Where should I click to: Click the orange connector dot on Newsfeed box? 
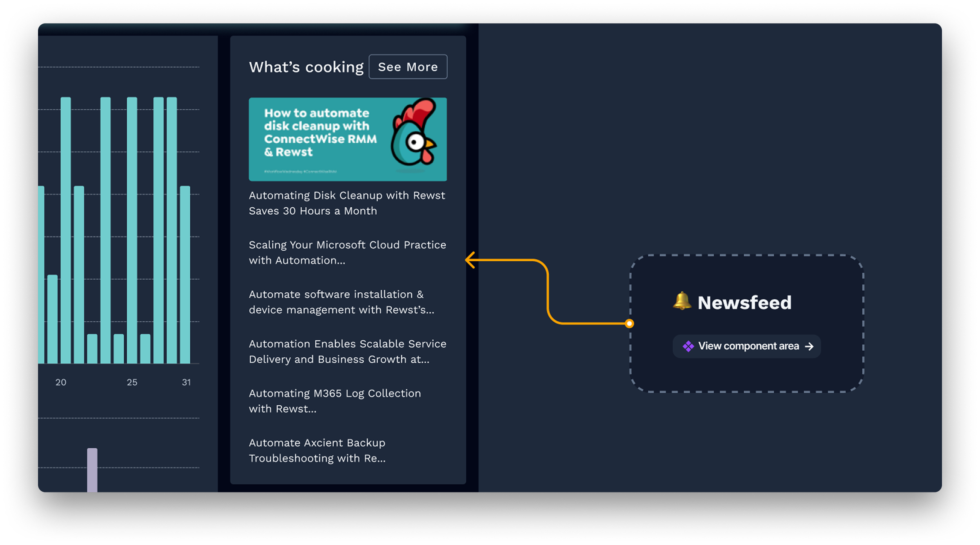point(630,324)
